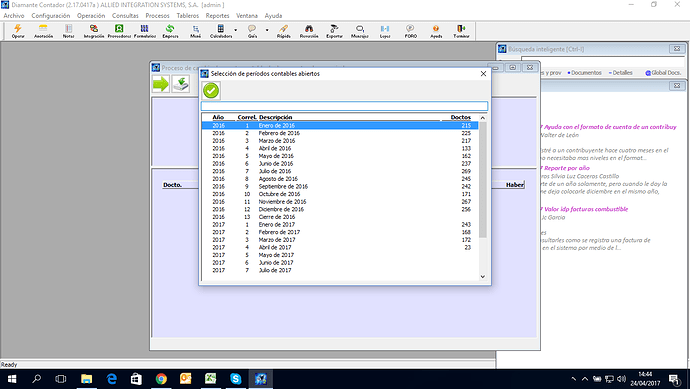The image size is (690, 389).
Task: Expand the Guía dropdown arrow
Action: [267, 30]
